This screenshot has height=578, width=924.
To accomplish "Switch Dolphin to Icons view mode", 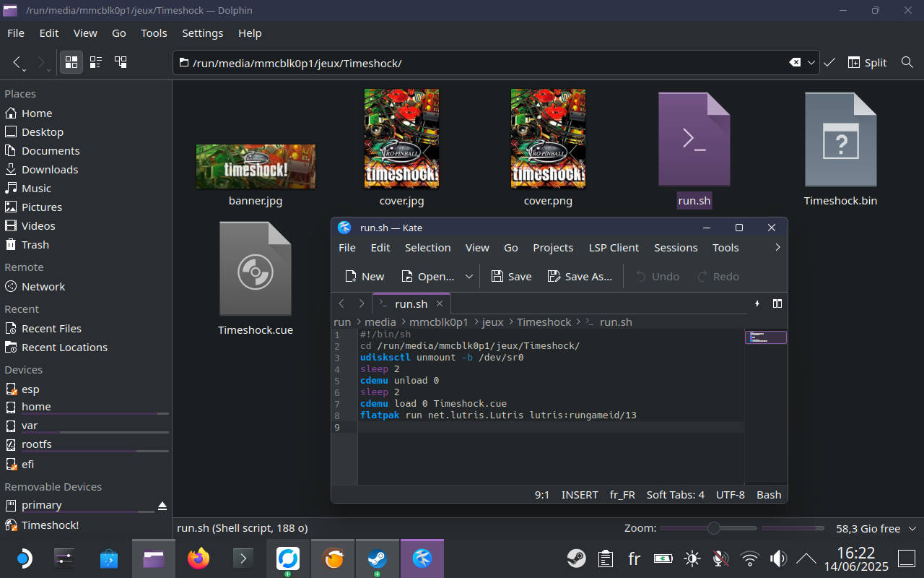I will coord(71,62).
